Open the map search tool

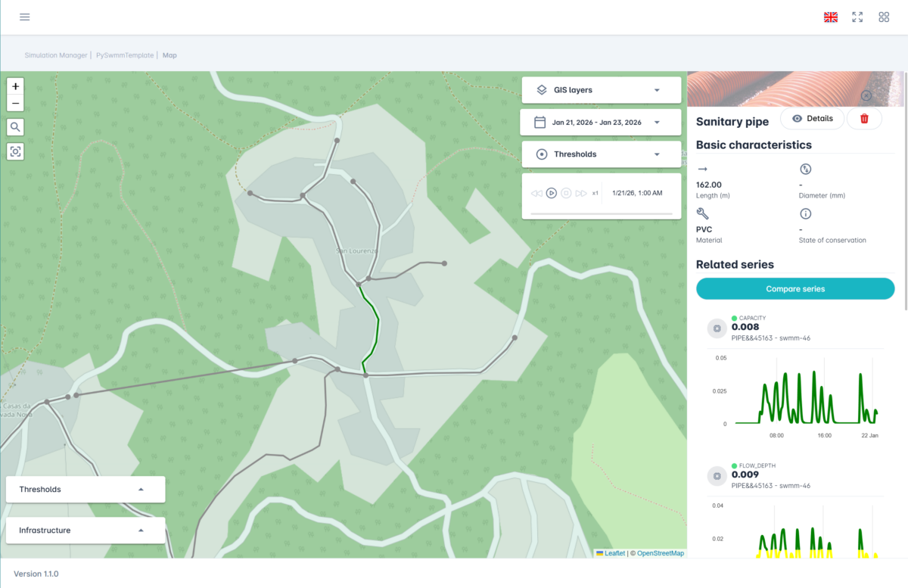16,126
